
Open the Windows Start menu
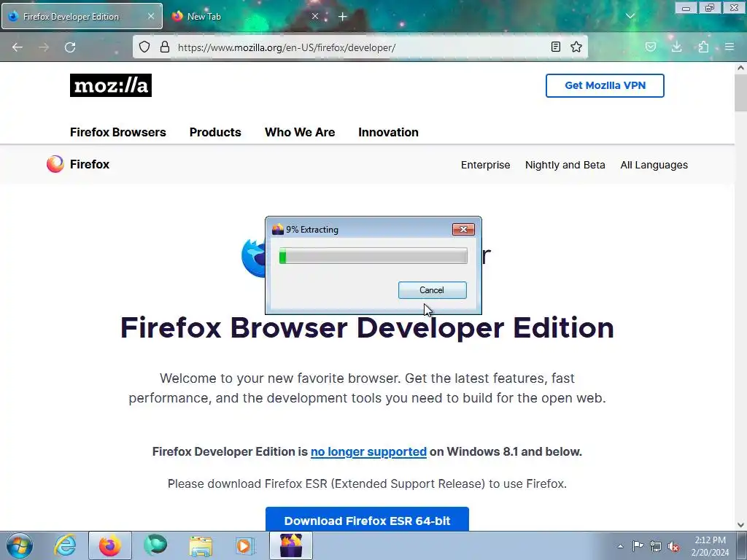click(x=20, y=545)
